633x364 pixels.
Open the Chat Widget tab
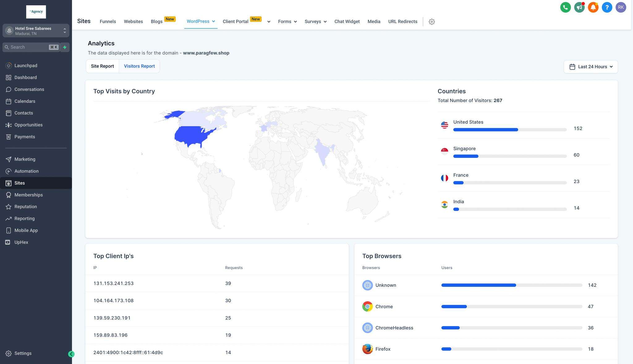click(x=347, y=22)
